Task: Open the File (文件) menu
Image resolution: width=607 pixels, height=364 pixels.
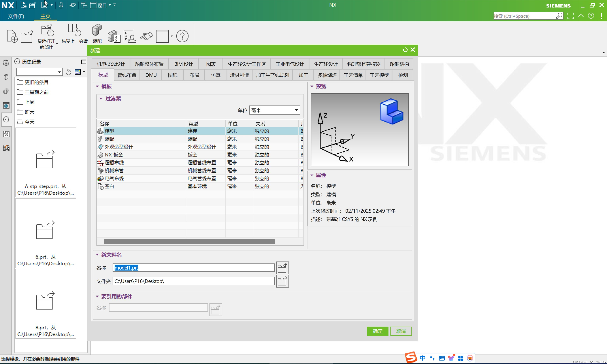Action: coord(16,16)
